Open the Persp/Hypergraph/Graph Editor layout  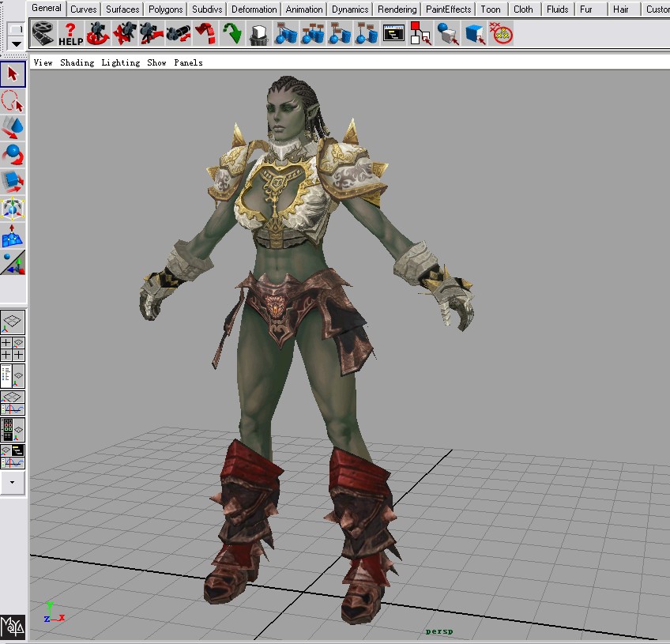point(13,457)
